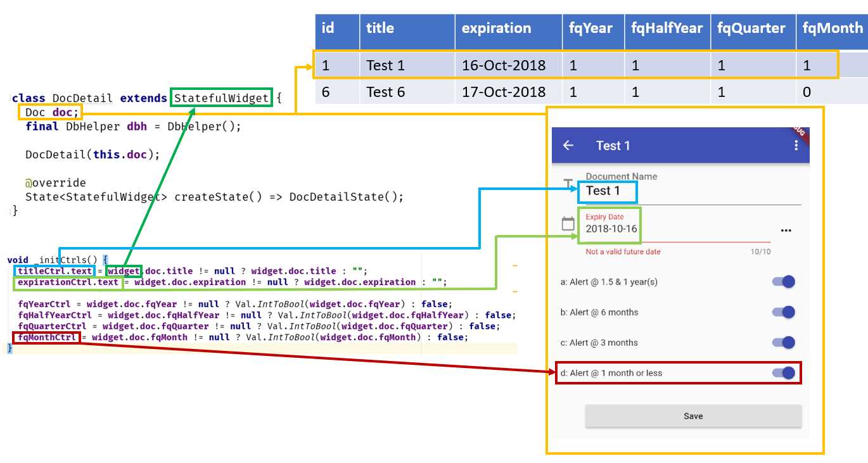Click the 'Test 1' title in the app bar
868x463 pixels.
(x=613, y=145)
